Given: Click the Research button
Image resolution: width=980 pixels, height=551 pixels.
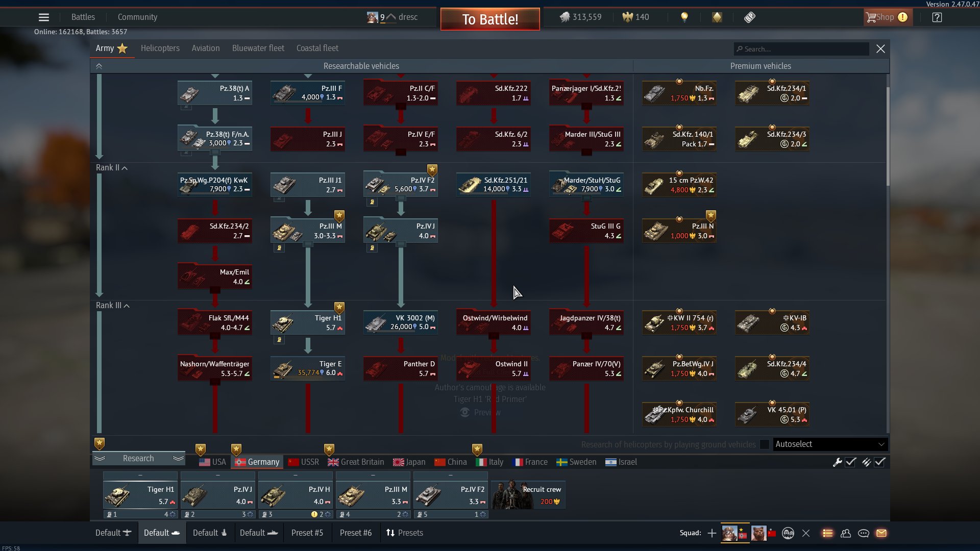Looking at the screenshot, I should click(x=138, y=459).
